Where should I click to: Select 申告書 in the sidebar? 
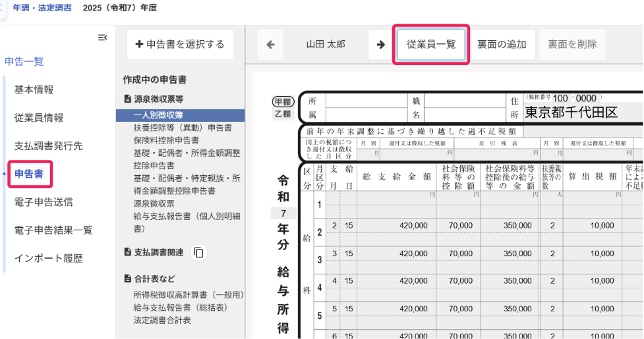(x=29, y=174)
